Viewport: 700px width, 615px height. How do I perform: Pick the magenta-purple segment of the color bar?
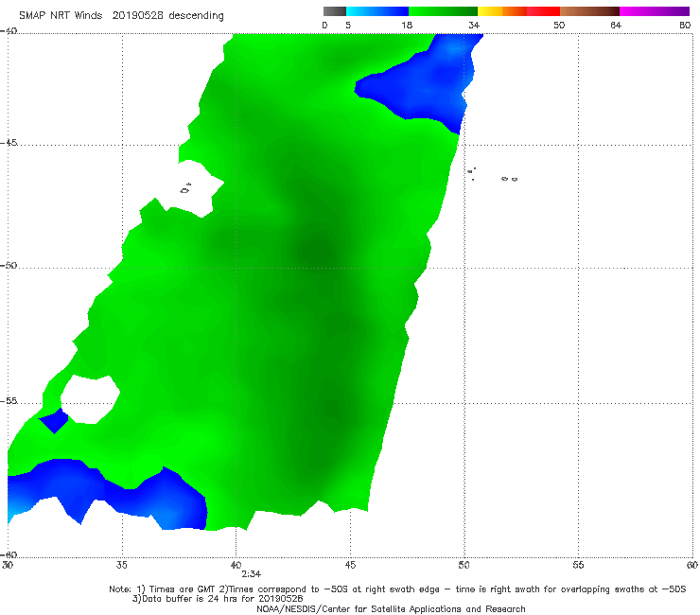point(655,11)
